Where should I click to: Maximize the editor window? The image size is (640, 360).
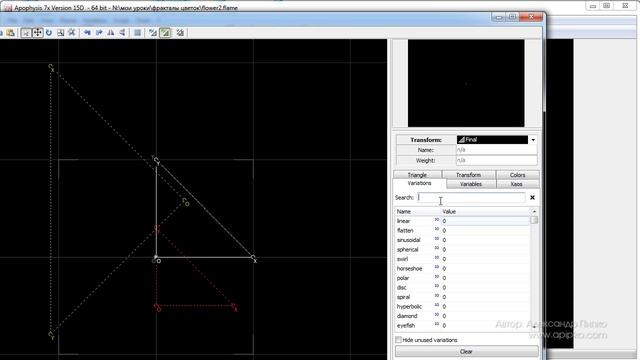pos(512,17)
